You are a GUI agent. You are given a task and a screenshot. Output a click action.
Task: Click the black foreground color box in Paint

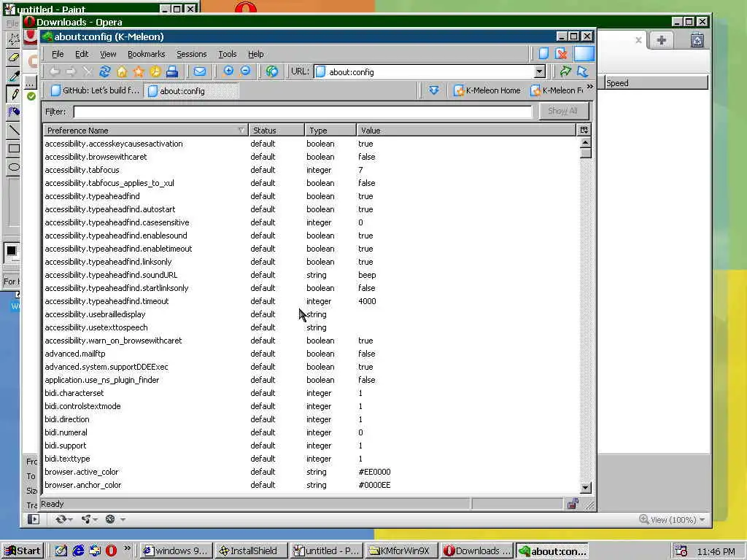12,251
